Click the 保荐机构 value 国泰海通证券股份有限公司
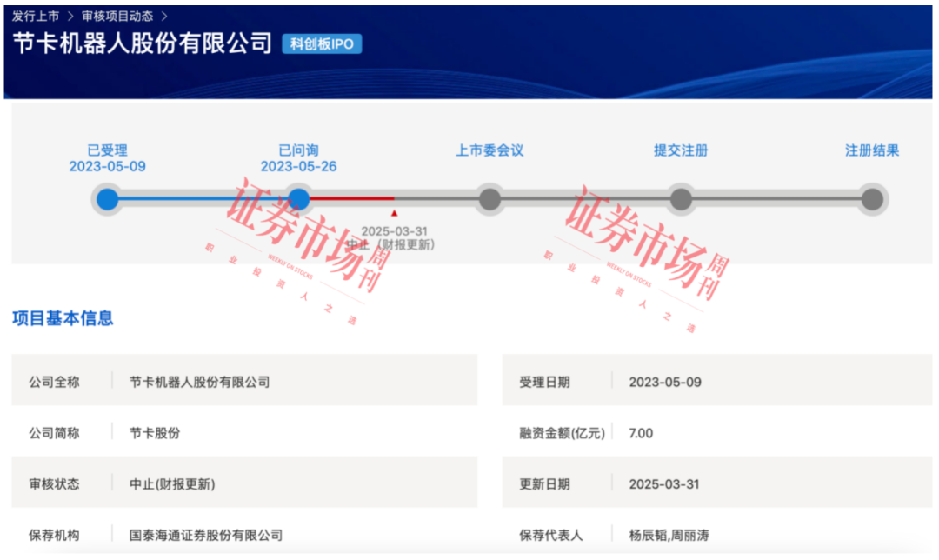The image size is (939, 560). click(206, 535)
